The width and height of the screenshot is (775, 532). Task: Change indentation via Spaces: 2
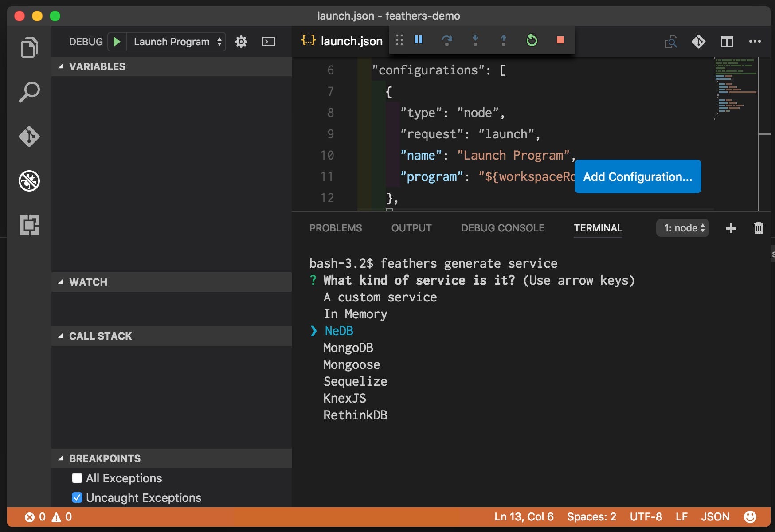click(591, 517)
